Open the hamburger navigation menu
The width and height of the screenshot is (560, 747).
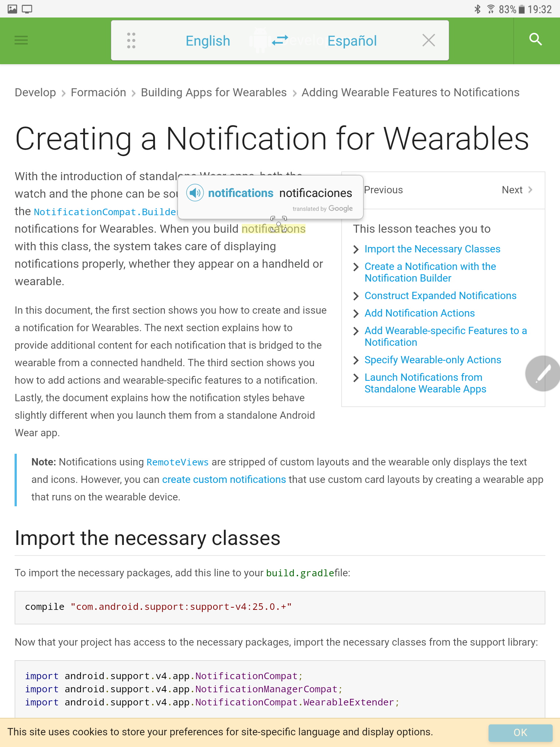pyautogui.click(x=21, y=40)
